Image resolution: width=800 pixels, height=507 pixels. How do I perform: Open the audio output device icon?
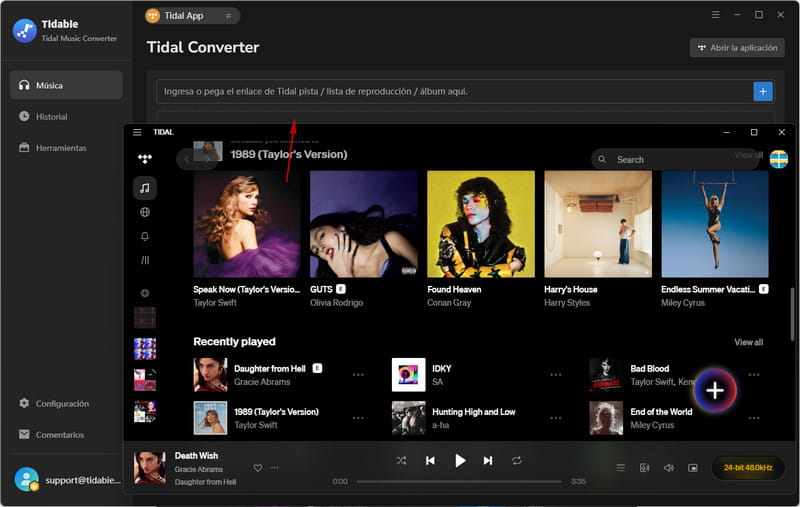tap(644, 468)
